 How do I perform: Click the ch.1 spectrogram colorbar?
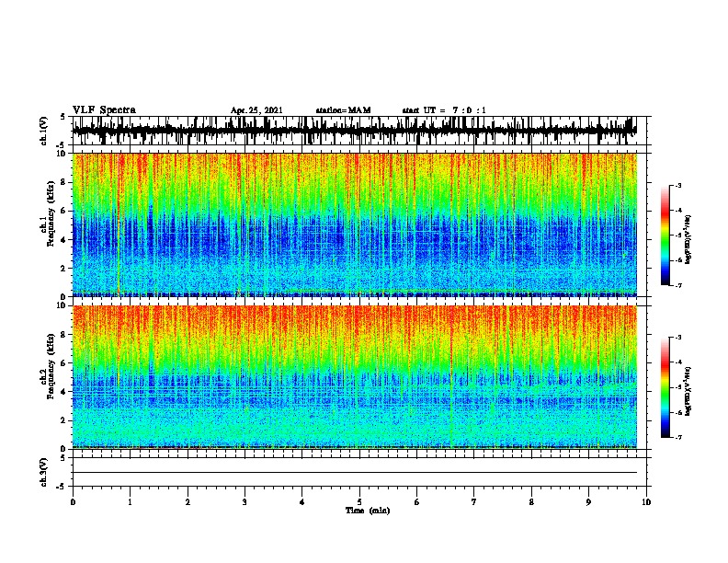665,236
